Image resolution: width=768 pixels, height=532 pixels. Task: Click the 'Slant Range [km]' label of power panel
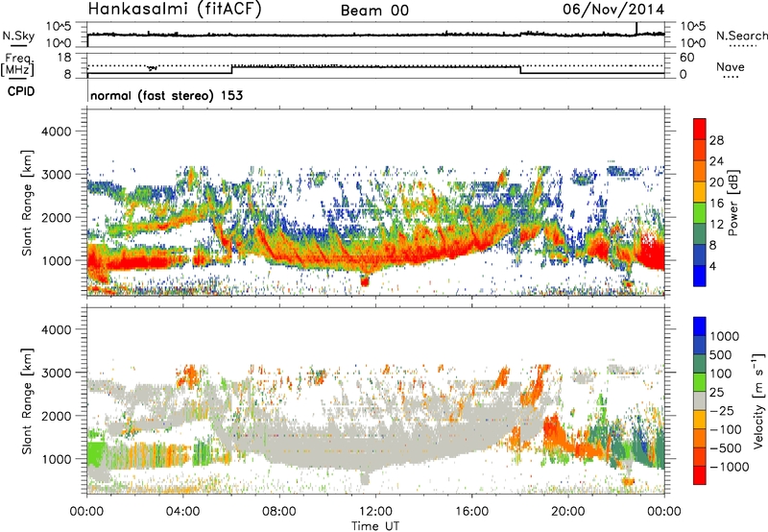coord(27,203)
